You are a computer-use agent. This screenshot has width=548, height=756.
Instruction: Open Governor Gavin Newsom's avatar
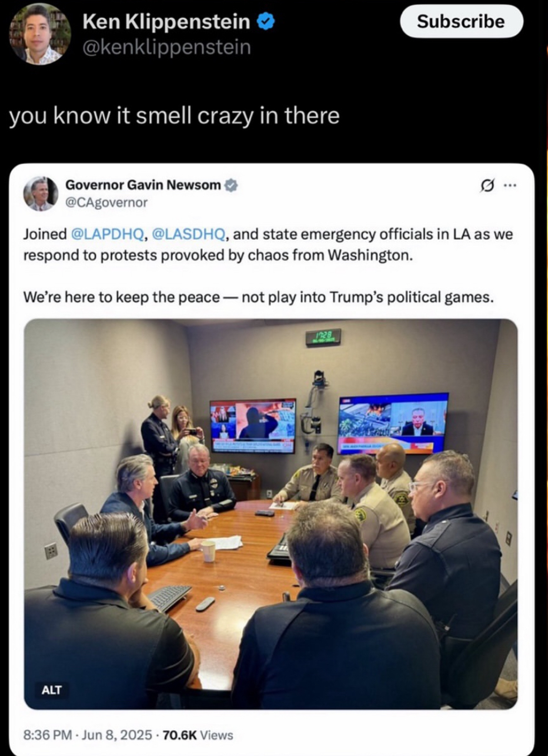click(41, 193)
